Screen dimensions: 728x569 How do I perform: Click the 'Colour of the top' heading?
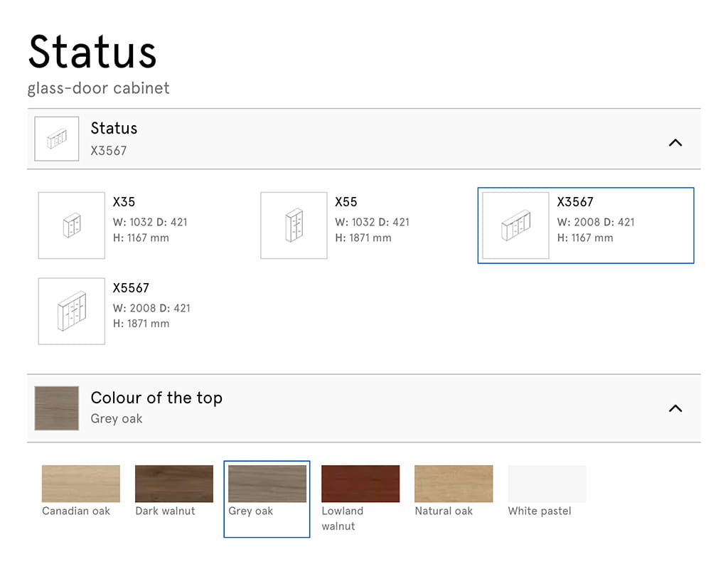point(156,398)
